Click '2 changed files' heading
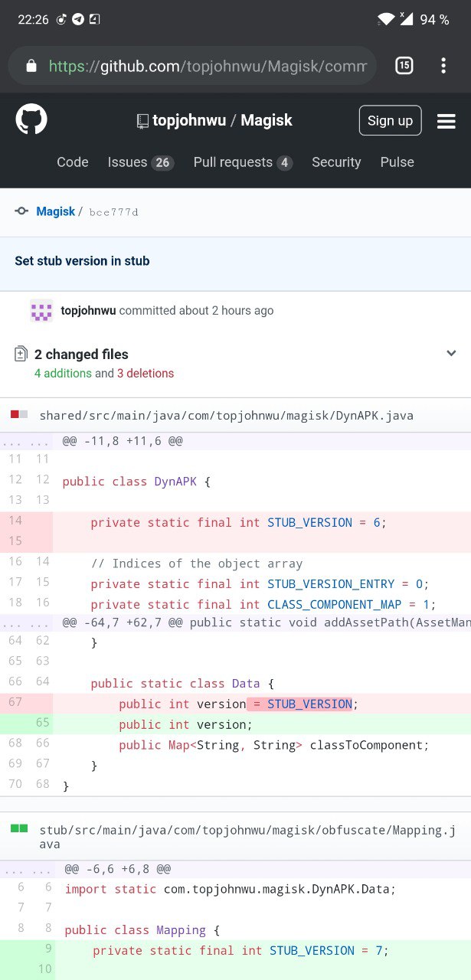 (81, 354)
